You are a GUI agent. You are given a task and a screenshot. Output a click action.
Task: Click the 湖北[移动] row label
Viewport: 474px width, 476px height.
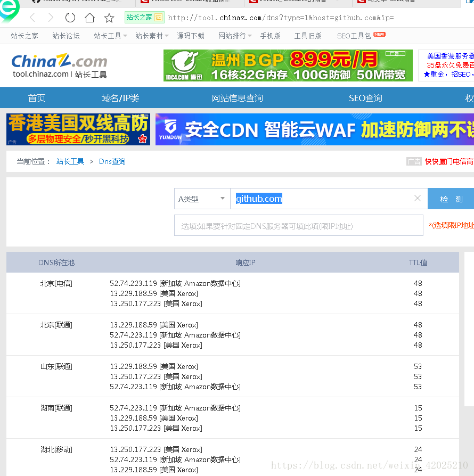(56, 449)
